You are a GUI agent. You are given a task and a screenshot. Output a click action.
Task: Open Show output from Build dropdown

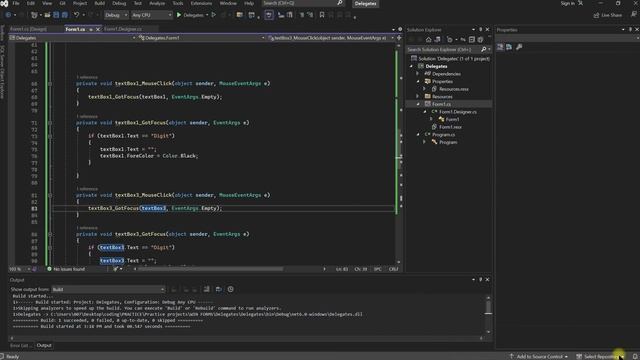[108, 289]
